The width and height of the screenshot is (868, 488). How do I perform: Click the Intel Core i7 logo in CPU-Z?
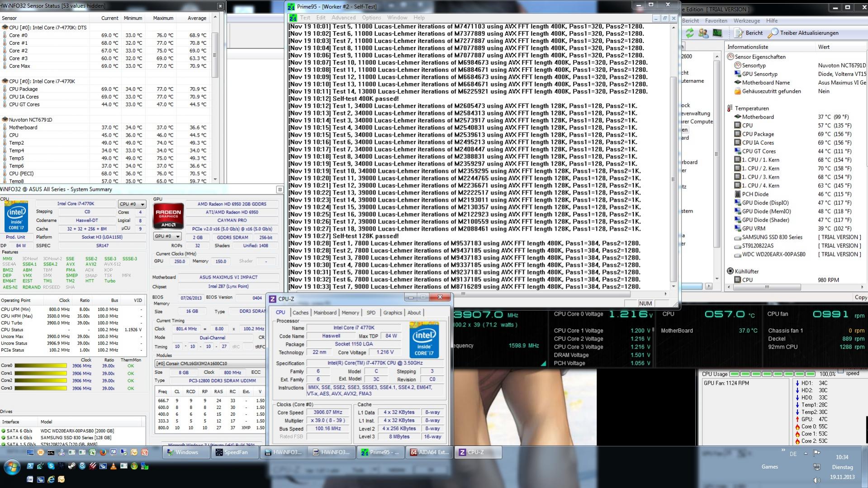tap(424, 340)
